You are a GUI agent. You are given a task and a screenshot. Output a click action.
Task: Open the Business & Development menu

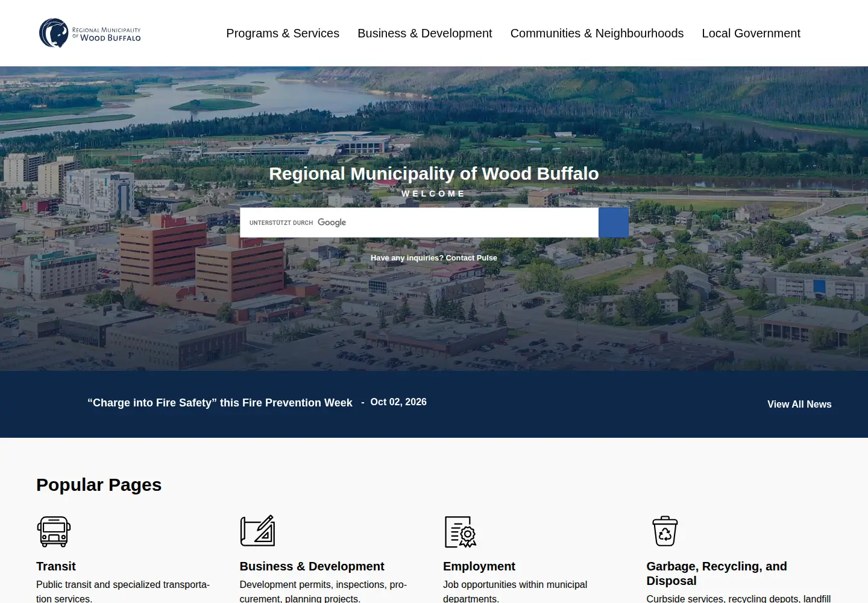(425, 33)
